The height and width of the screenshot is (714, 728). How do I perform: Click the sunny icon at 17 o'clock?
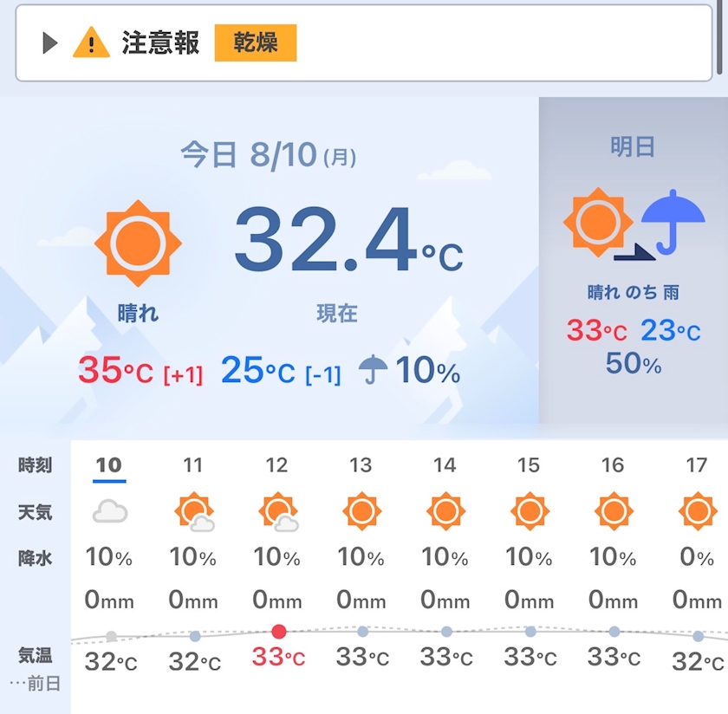click(698, 511)
